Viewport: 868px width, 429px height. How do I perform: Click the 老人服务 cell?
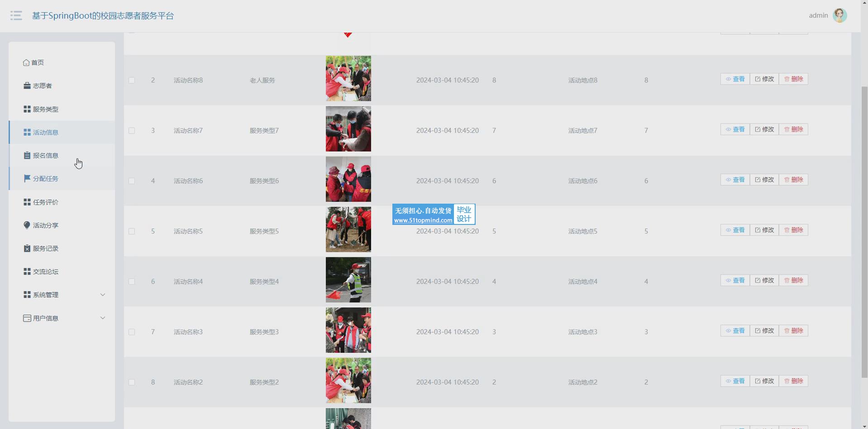(x=262, y=80)
